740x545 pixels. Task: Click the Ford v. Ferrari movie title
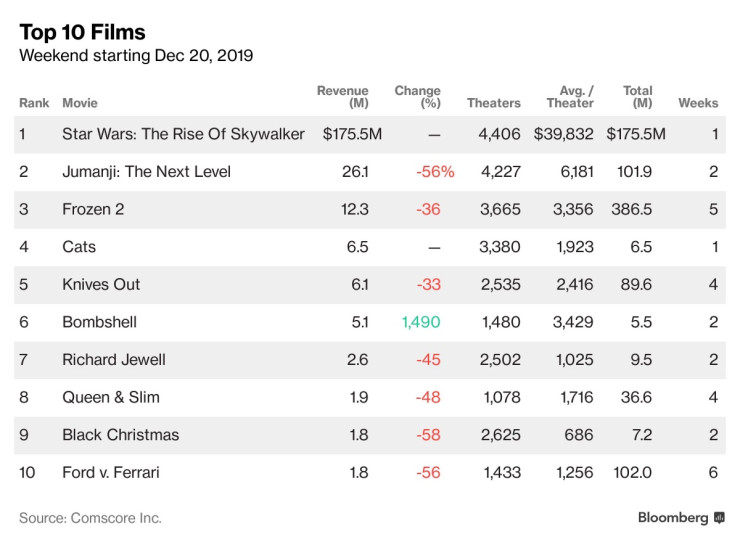(x=112, y=472)
